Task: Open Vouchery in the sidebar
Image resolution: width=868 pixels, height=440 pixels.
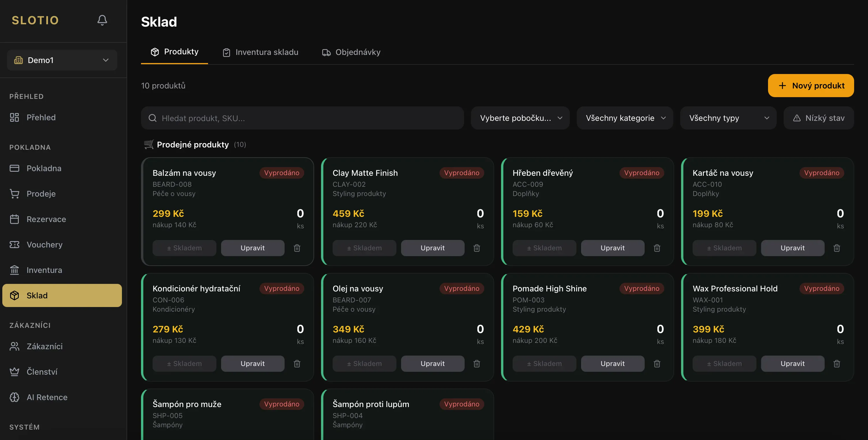Action: click(62, 245)
